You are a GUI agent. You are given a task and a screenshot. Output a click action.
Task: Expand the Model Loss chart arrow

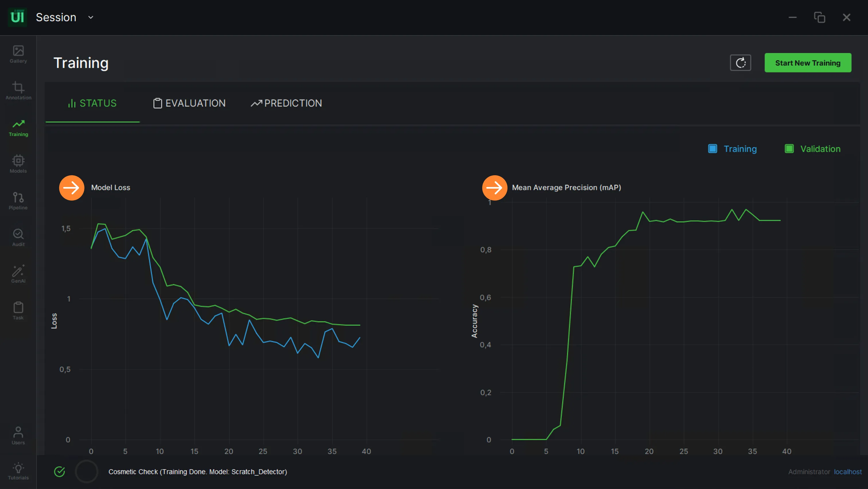[71, 188]
